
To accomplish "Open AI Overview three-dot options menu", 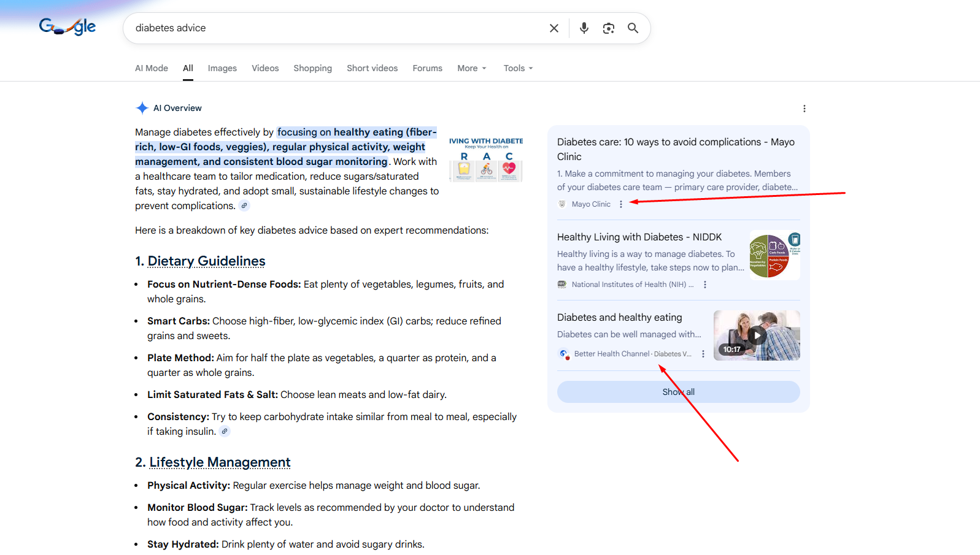I will [x=804, y=109].
